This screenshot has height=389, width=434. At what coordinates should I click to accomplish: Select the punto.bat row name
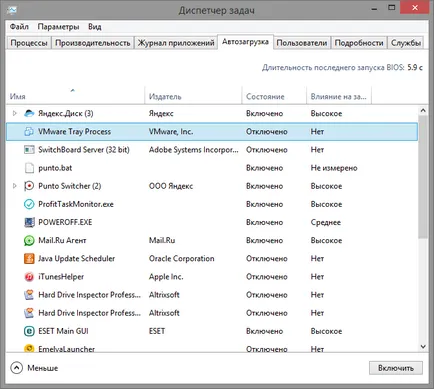55,168
